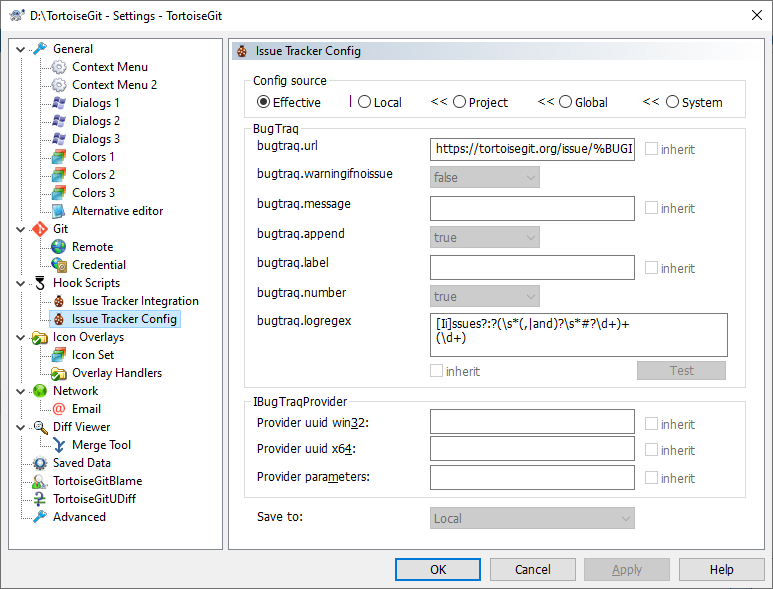The image size is (773, 589).
Task: Open the bugtraq.warningifnoissue dropdown
Action: point(485,177)
